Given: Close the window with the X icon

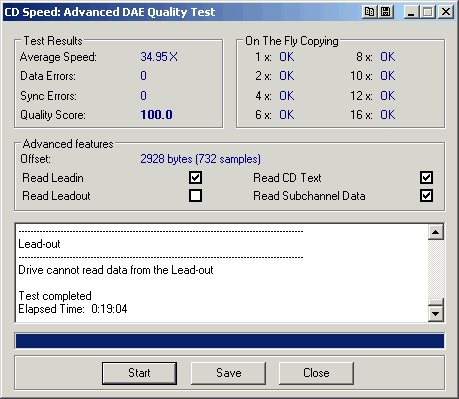Looking at the screenshot, I should [446, 12].
